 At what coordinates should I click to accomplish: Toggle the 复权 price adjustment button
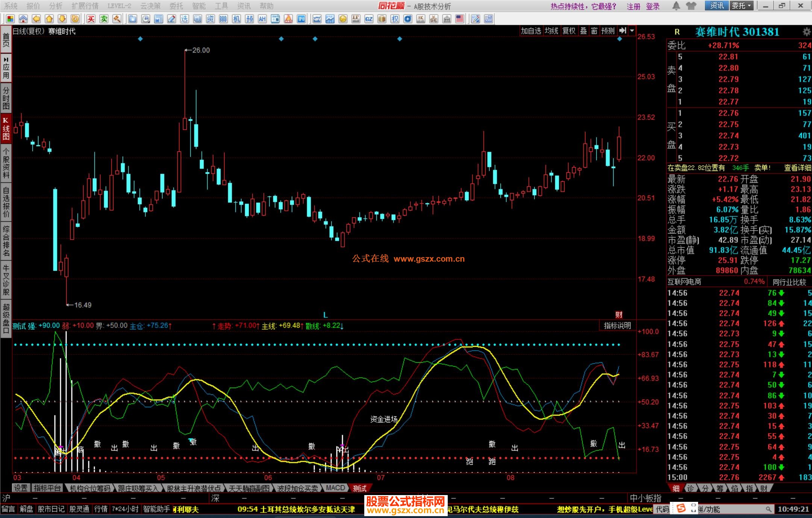(568, 31)
